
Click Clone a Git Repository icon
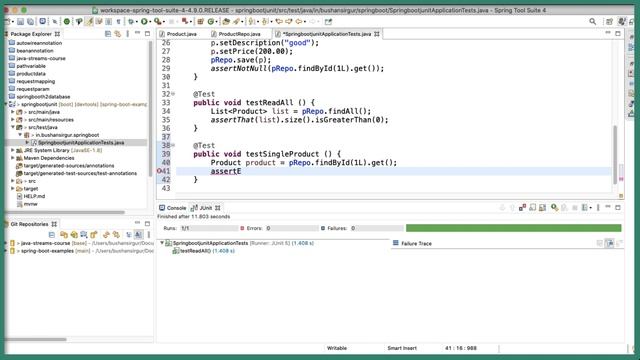pos(74,235)
